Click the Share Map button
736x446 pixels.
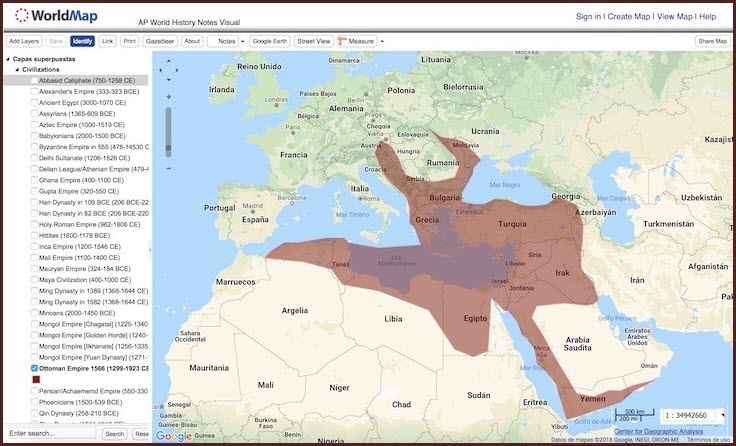(712, 41)
